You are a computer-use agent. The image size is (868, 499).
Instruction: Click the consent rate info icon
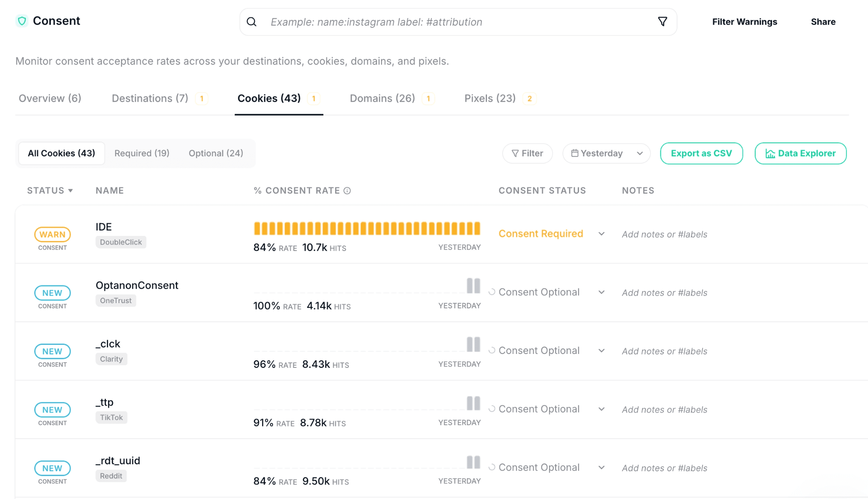coord(347,191)
